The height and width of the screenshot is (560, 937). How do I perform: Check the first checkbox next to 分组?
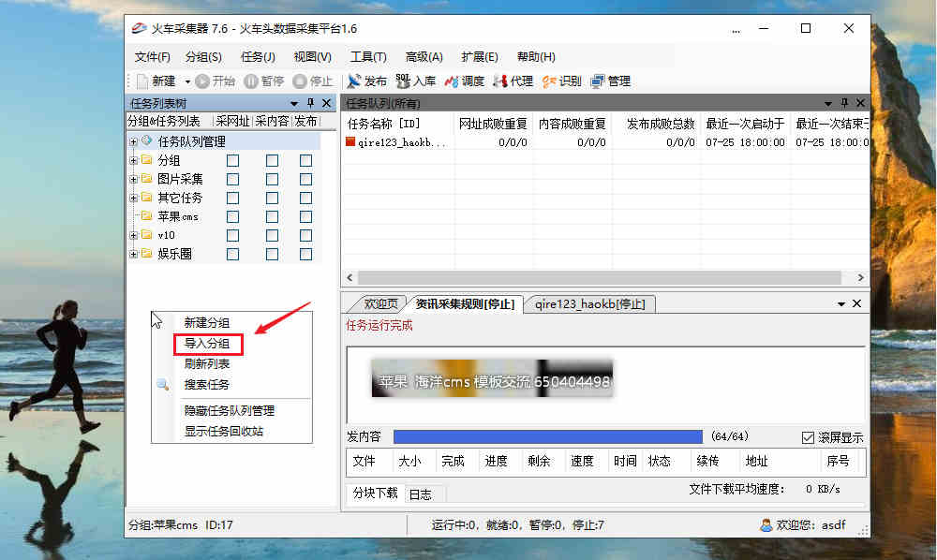click(232, 159)
